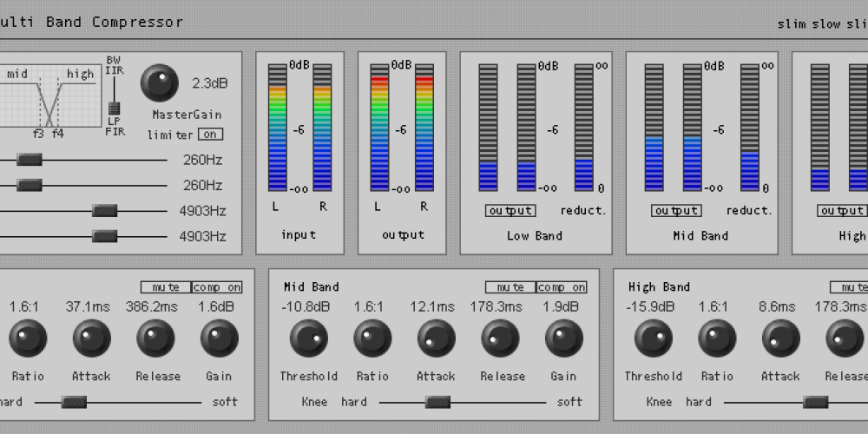Click the Mid Band Ratio knob
The image size is (868, 434).
point(372,339)
